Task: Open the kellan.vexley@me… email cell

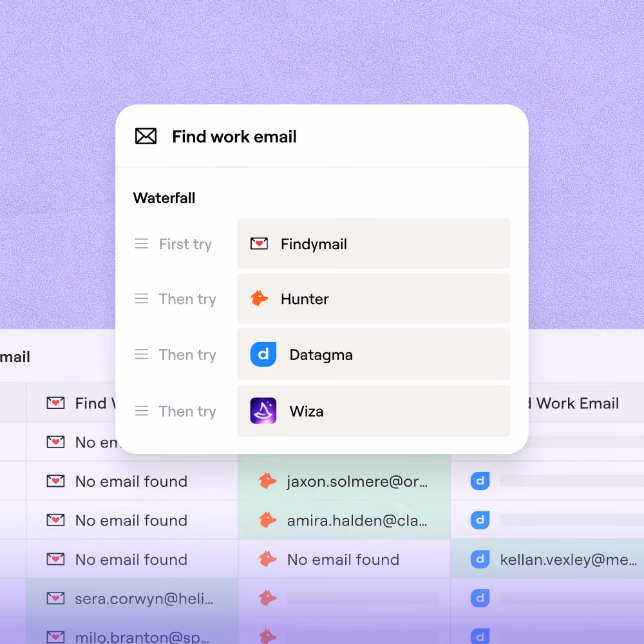Action: coord(547,559)
